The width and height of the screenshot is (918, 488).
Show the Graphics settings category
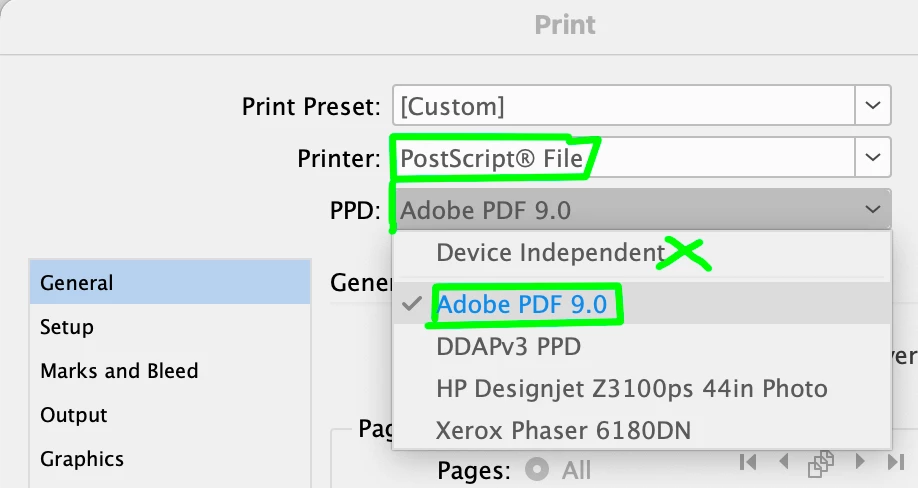point(82,459)
